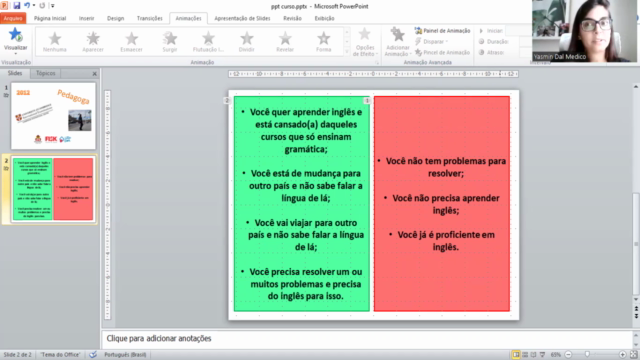This screenshot has height=360, width=640.
Task: Click the 65% zoom level
Action: pyautogui.click(x=556, y=355)
